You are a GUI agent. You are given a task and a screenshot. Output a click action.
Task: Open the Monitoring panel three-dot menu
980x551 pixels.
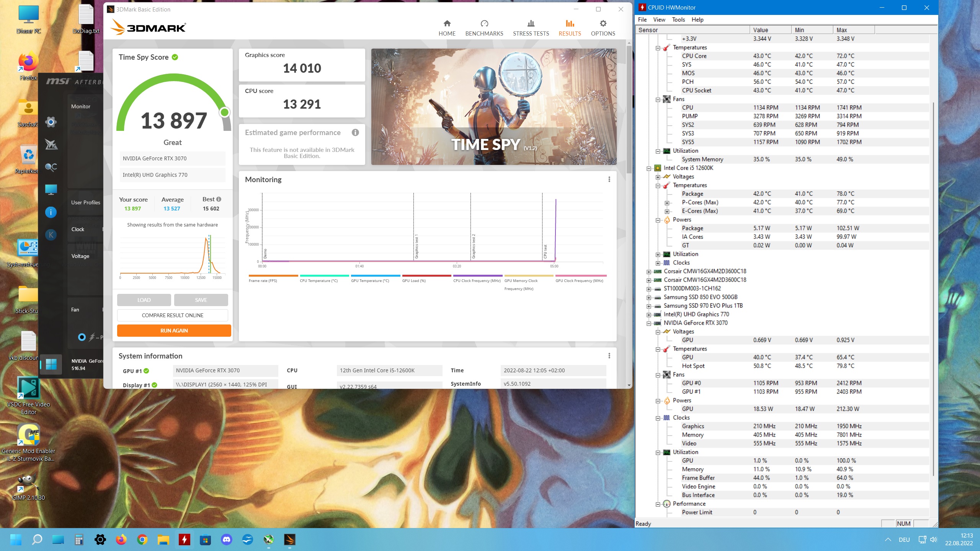(x=609, y=179)
